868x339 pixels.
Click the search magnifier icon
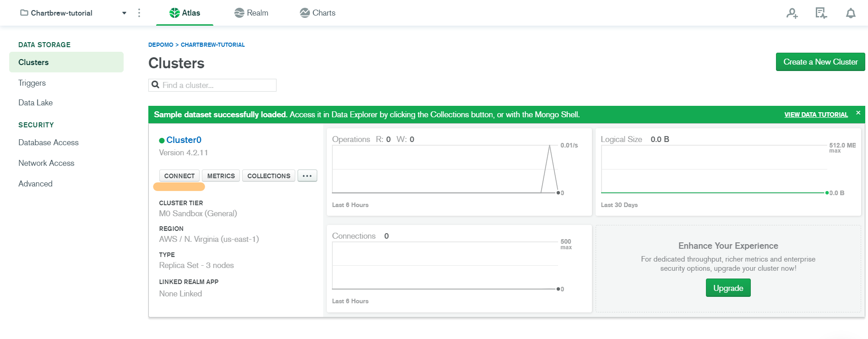click(156, 85)
